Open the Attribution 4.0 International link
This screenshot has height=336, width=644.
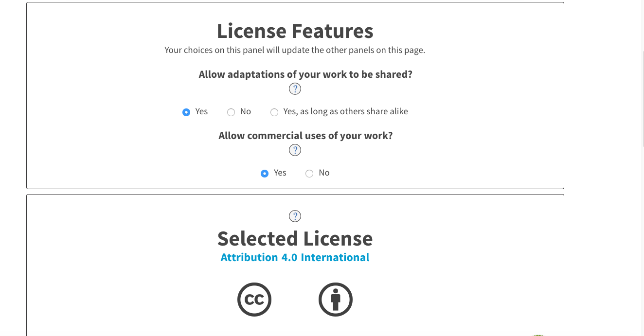click(x=295, y=257)
